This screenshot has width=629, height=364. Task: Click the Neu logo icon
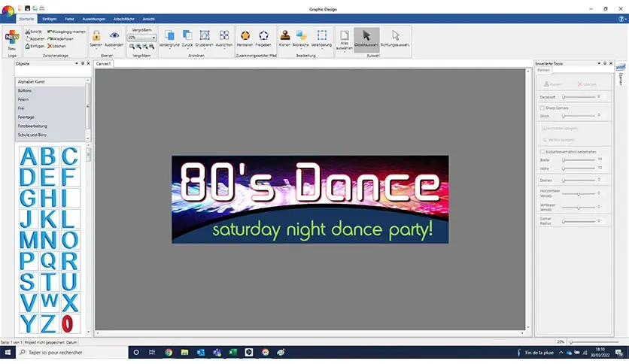pyautogui.click(x=11, y=38)
